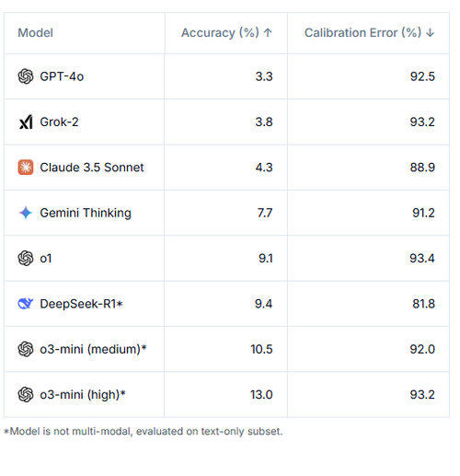Select the Accuracy (%) column header
The width and height of the screenshot is (460, 476).
click(220, 32)
